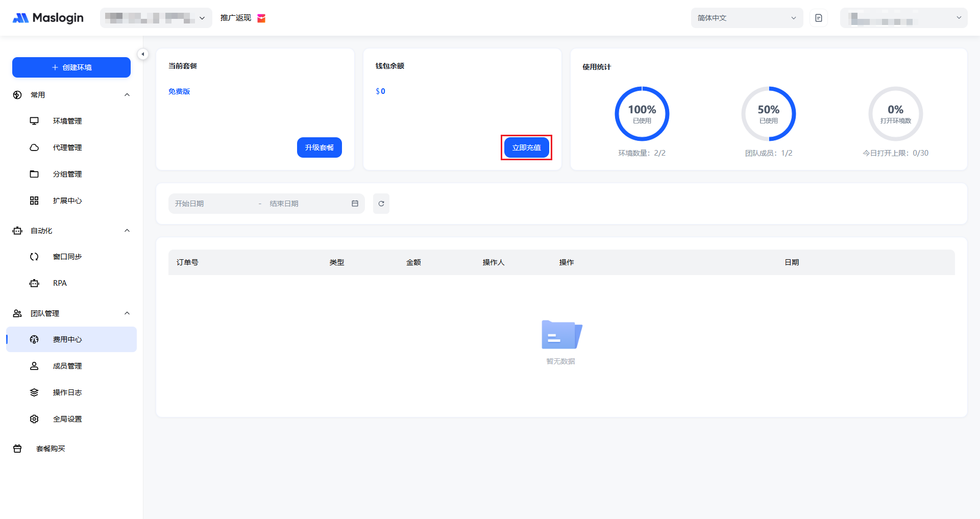
Task: Collapse the 团队管理 section
Action: [127, 313]
